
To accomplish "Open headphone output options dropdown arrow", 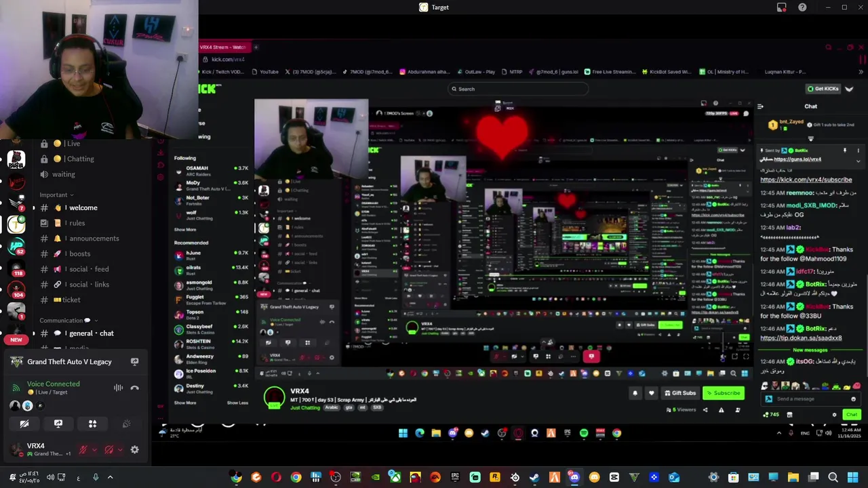I will [119, 449].
